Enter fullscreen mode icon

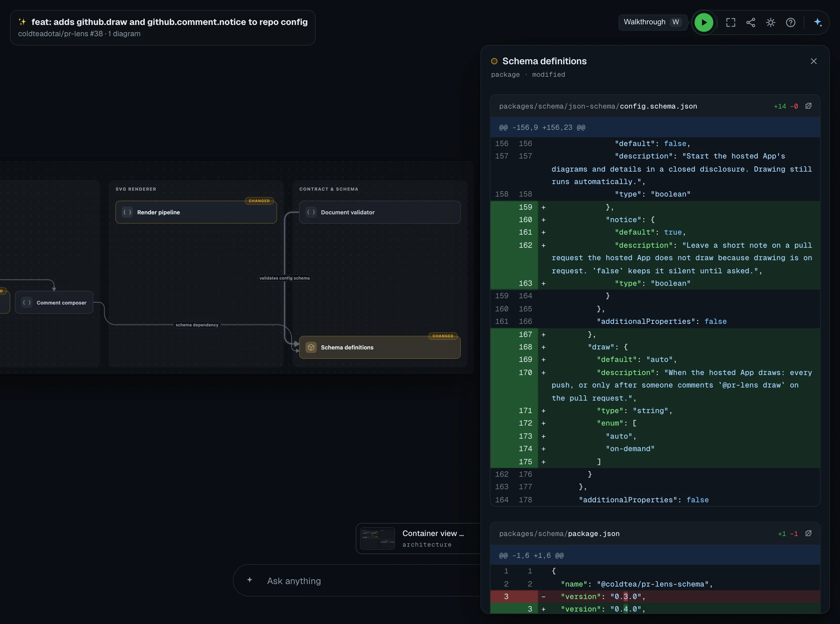pyautogui.click(x=730, y=22)
